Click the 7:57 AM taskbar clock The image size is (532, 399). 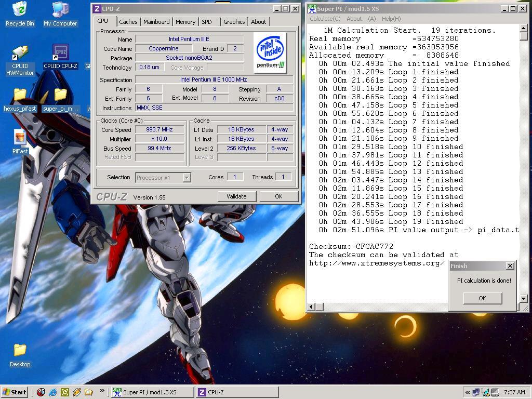514,392
